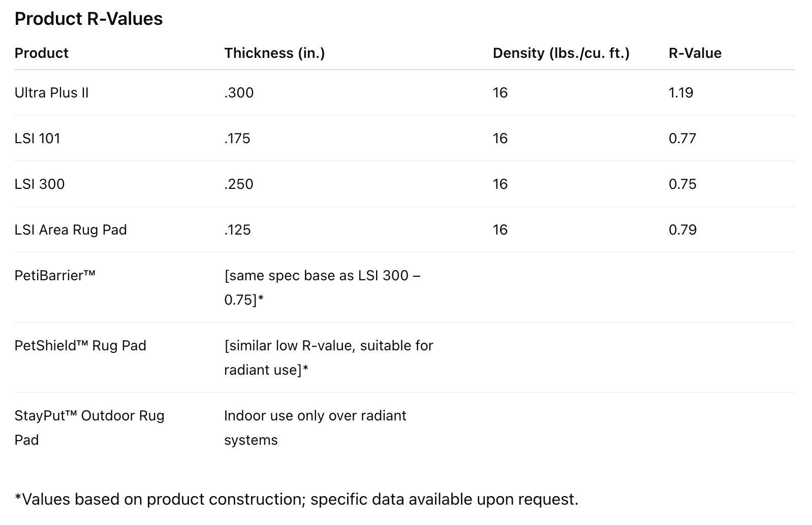This screenshot has width=812, height=525.
Task: Click the PetiBarrier™ product name
Action: [x=55, y=275]
